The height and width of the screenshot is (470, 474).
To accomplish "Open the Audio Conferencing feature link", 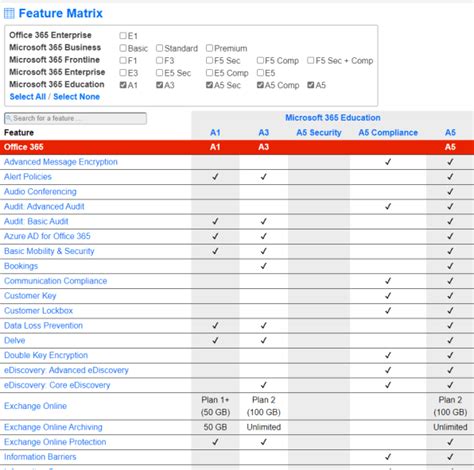I will click(x=40, y=192).
